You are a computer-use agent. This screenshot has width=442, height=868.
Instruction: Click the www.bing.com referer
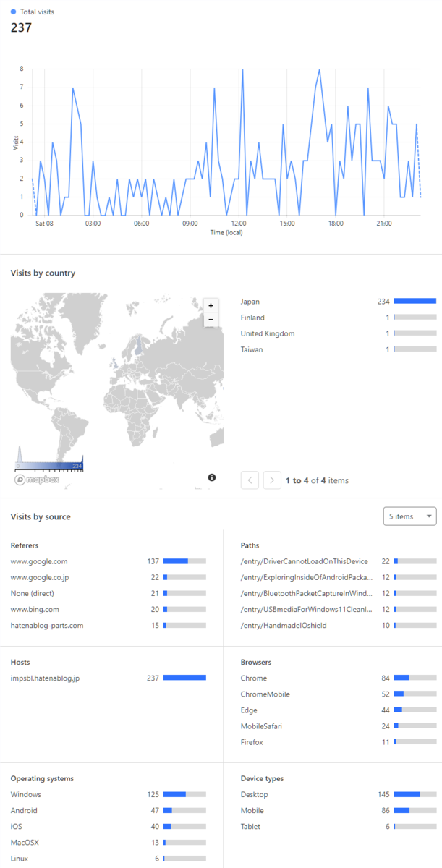click(x=109, y=609)
